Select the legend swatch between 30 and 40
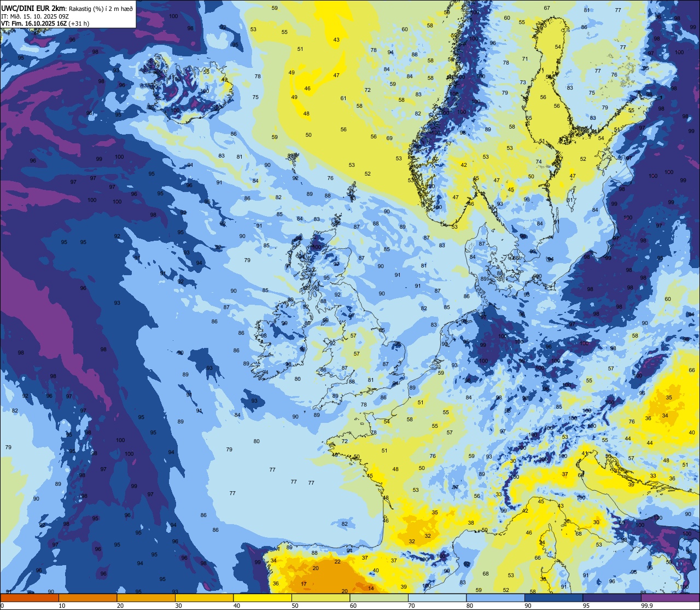The width and height of the screenshot is (700, 610). tap(204, 597)
